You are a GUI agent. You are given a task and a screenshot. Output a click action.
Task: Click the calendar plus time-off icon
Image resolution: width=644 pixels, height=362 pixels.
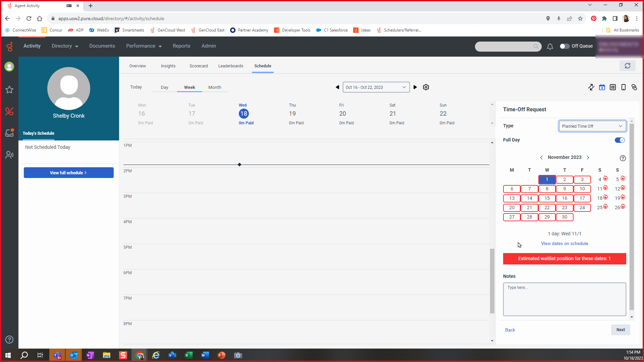pyautogui.click(x=602, y=87)
